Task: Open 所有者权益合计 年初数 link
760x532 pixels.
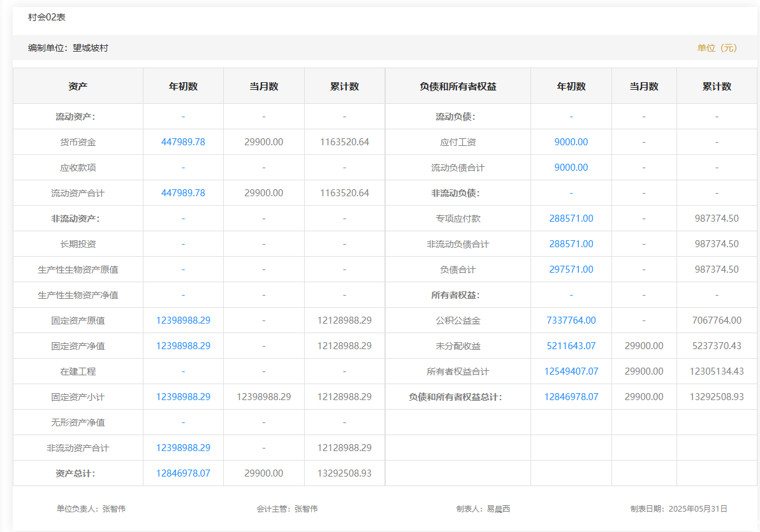Action: [x=571, y=371]
